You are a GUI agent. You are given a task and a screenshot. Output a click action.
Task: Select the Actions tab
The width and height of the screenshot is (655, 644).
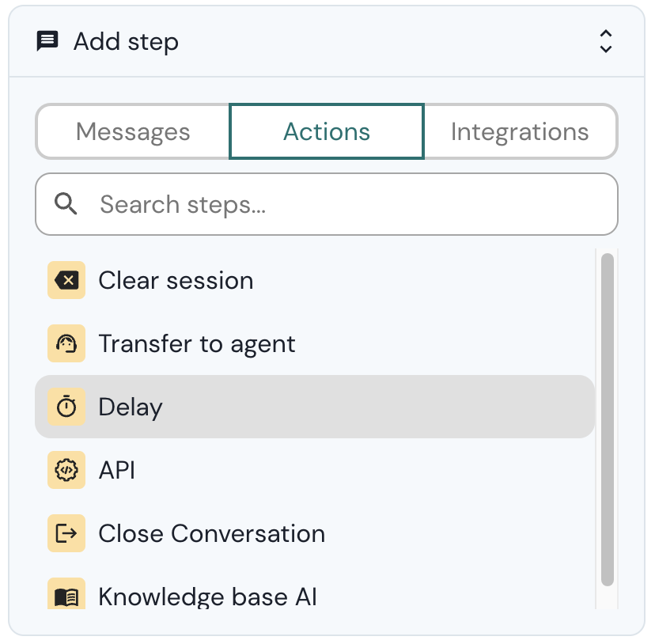pyautogui.click(x=327, y=131)
